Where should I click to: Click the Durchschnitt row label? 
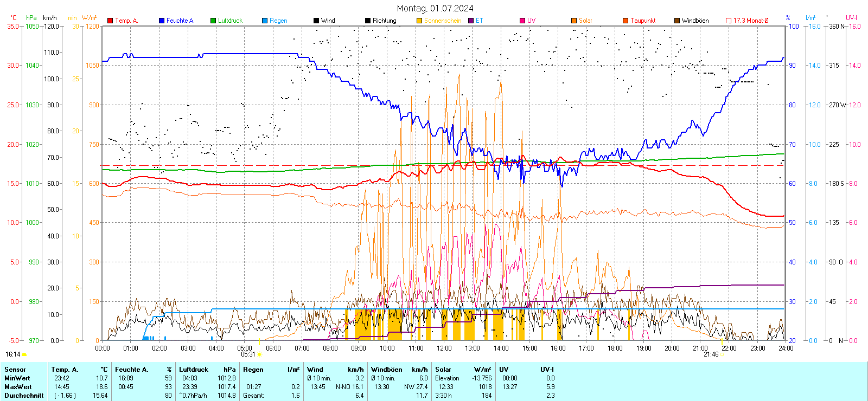(x=24, y=396)
